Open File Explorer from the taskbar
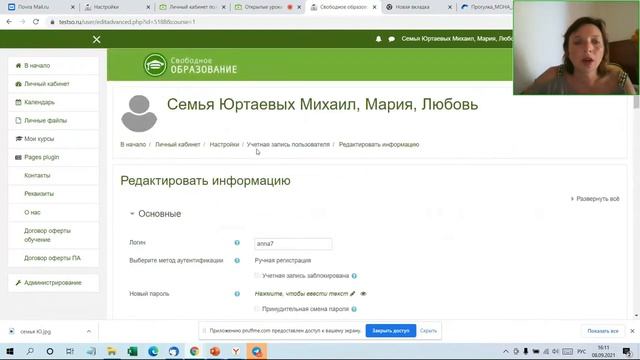The image size is (640, 360). tap(111, 351)
